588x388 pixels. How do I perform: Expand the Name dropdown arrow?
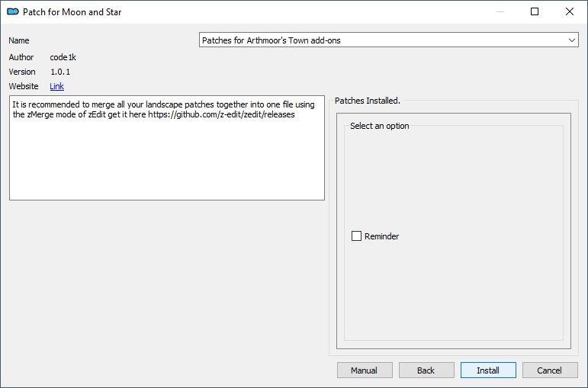click(x=571, y=40)
